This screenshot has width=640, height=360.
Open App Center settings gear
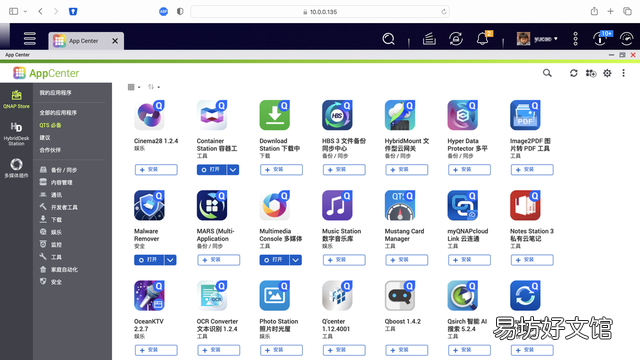607,73
